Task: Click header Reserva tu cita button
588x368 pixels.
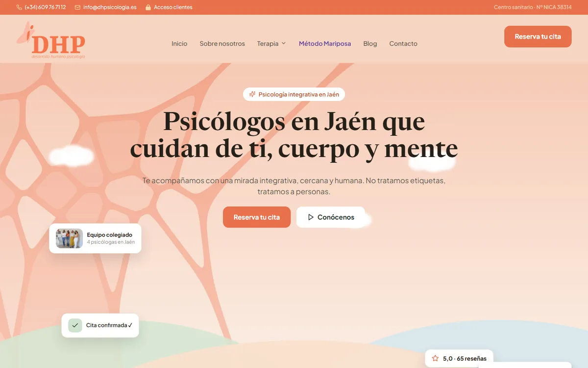Action: point(538,37)
